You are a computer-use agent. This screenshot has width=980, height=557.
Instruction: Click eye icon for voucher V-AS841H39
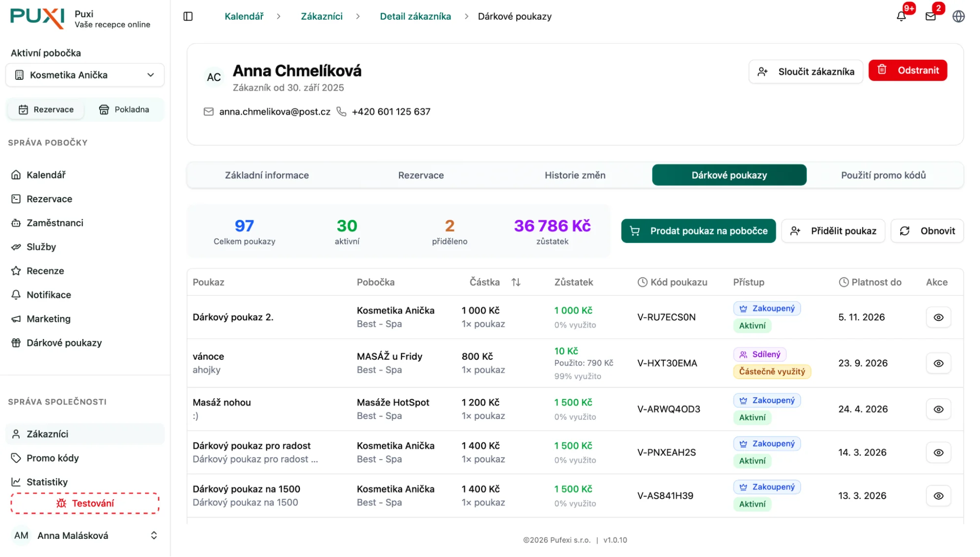938,496
